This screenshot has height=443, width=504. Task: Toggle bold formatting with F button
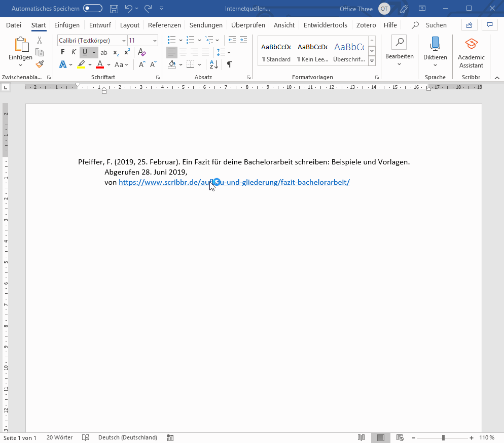pyautogui.click(x=63, y=52)
